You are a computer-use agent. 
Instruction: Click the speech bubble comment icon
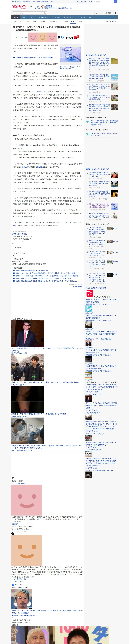pyautogui.click(x=13, y=478)
